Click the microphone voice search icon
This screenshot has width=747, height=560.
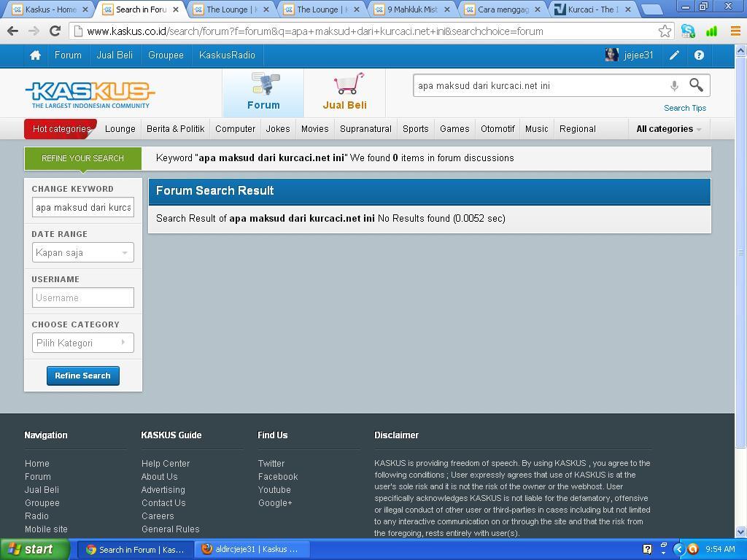[674, 86]
